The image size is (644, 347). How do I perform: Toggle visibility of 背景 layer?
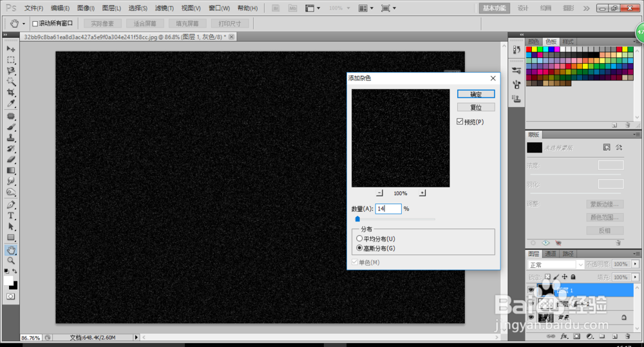(531, 317)
